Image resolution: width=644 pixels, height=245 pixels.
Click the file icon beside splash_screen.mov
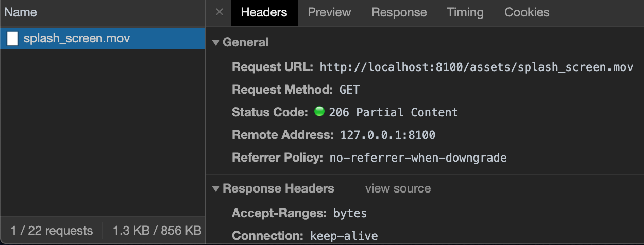pyautogui.click(x=12, y=39)
